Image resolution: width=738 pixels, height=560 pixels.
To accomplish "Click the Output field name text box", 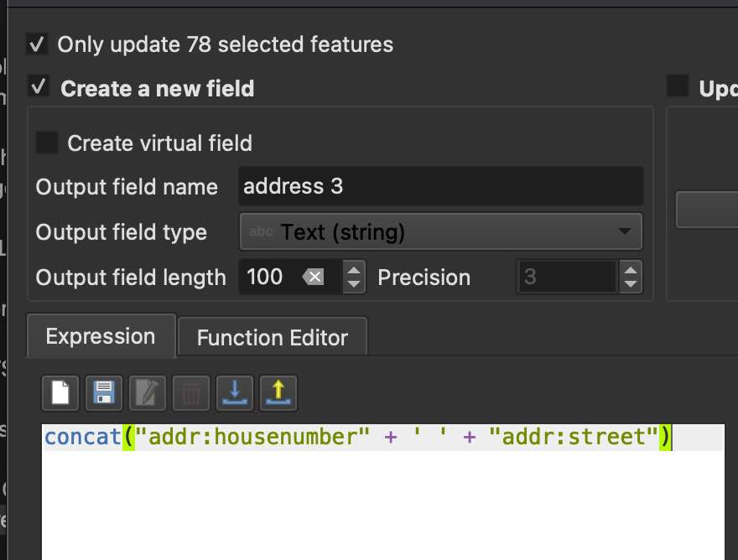I will (x=441, y=186).
